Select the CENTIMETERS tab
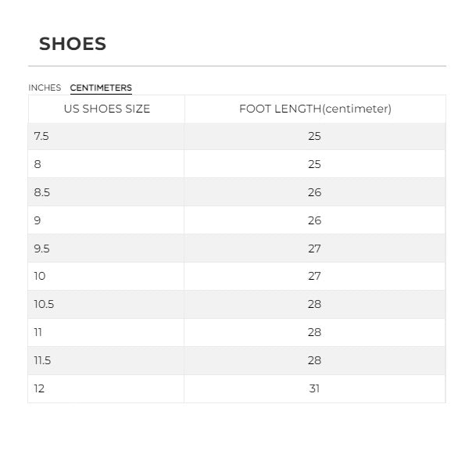 tap(101, 88)
